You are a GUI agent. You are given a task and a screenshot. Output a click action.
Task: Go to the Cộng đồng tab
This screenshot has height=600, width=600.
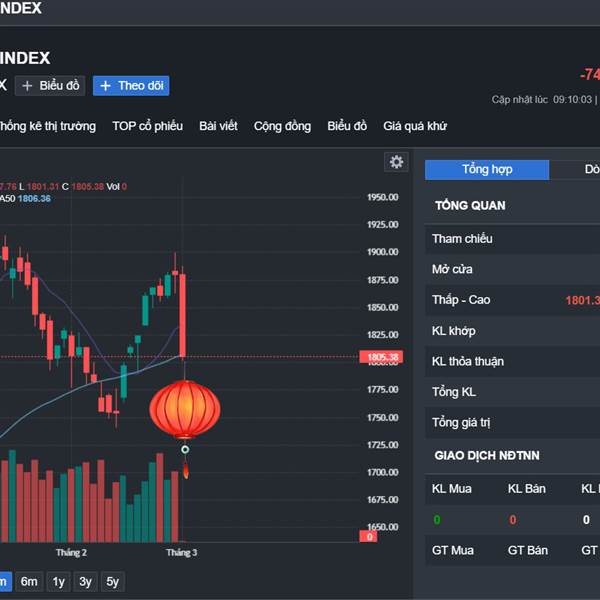(x=282, y=126)
